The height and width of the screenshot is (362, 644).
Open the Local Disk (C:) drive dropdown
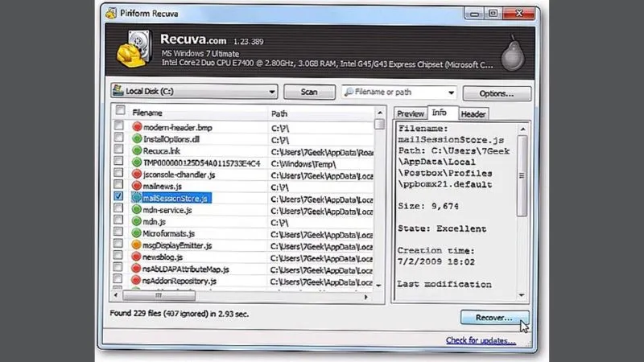click(194, 91)
